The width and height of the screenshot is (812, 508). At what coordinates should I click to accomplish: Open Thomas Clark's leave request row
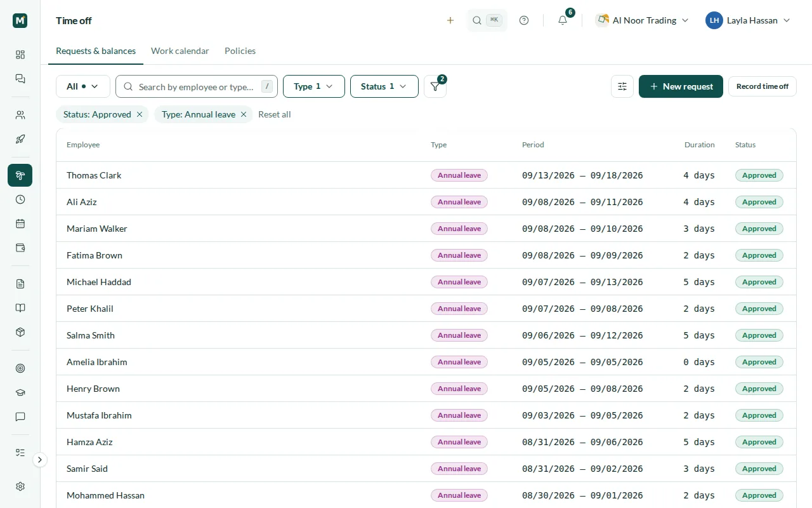coord(426,175)
